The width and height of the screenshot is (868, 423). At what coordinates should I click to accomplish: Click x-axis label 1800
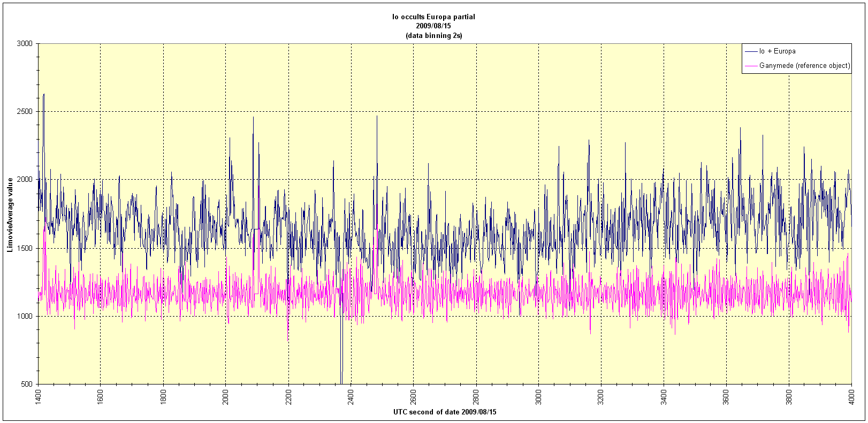point(163,396)
